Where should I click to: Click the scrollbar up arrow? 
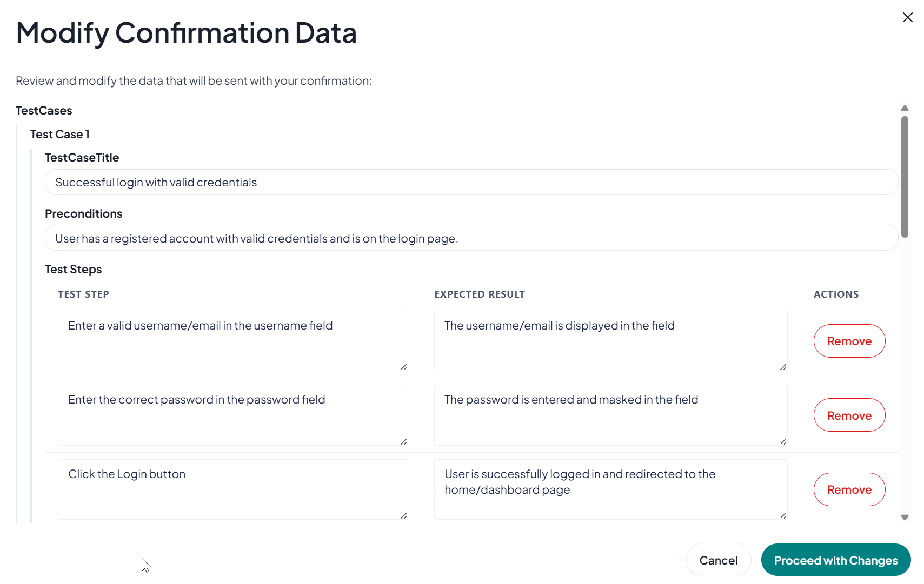tap(905, 108)
